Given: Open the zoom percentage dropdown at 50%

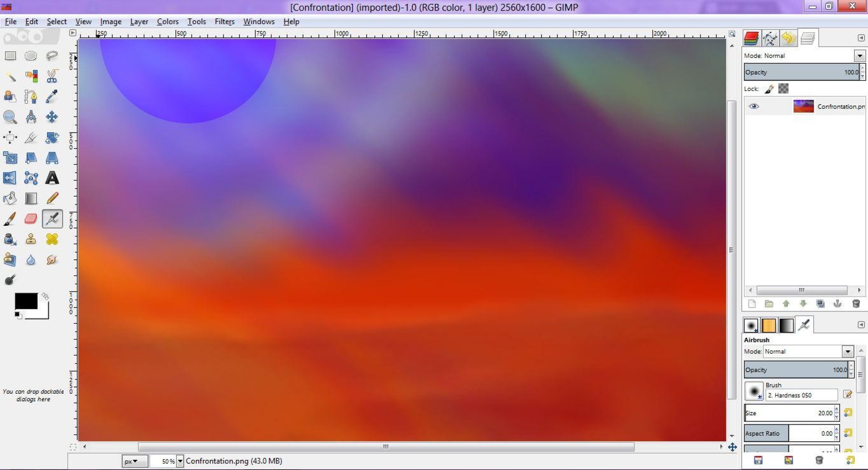Looking at the screenshot, I should coord(180,461).
